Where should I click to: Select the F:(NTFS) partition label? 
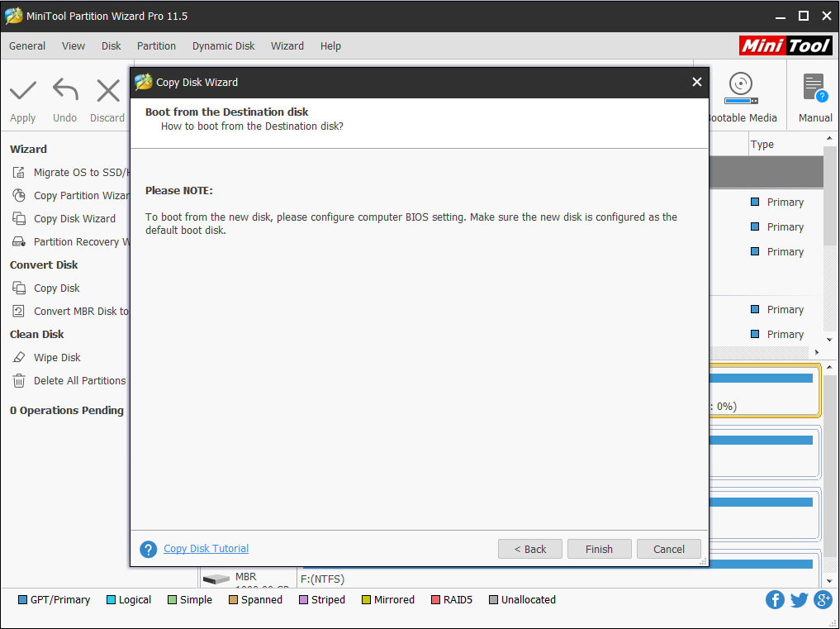point(322,579)
